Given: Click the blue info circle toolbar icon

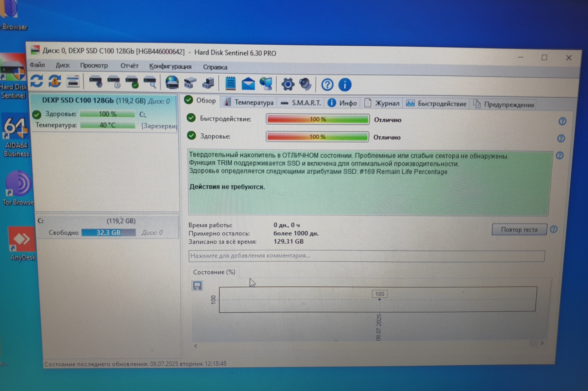Looking at the screenshot, I should (x=345, y=85).
